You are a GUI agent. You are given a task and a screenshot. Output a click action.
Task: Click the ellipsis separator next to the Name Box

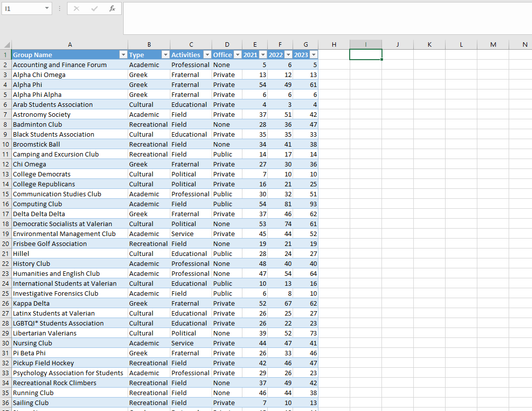click(59, 8)
